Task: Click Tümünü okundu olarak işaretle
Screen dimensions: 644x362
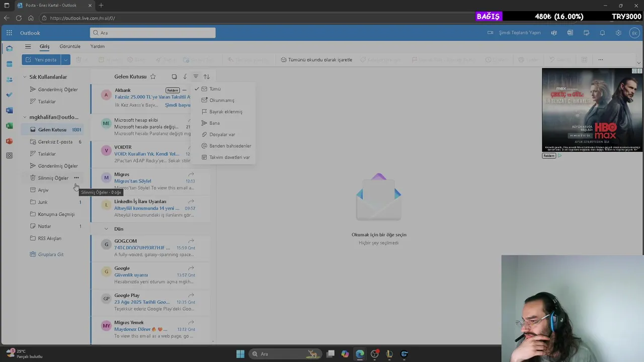Action: (316, 59)
